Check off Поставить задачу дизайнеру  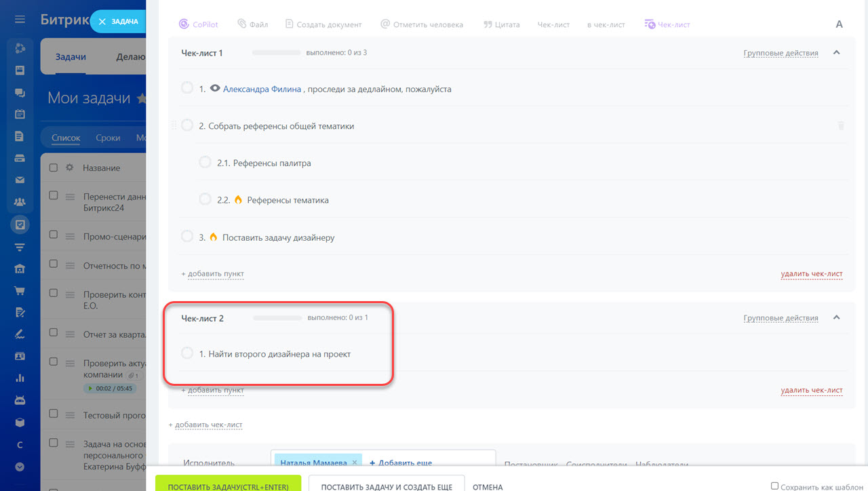tap(187, 237)
